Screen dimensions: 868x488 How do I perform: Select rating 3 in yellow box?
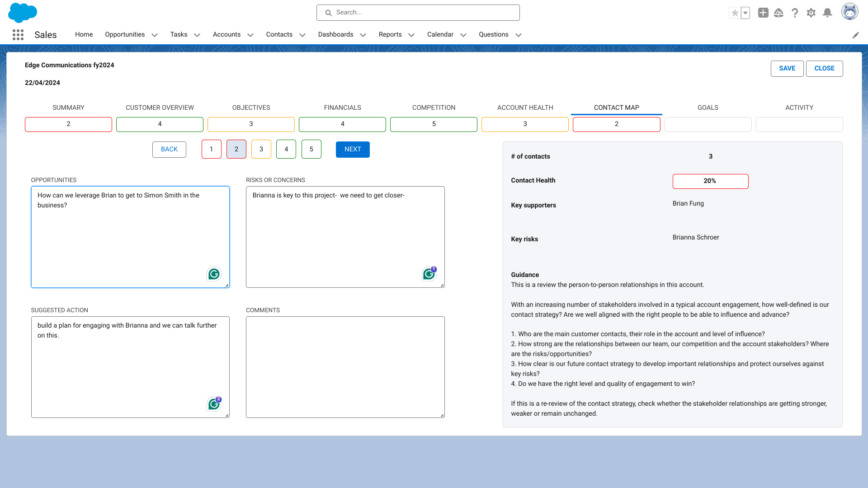pos(261,149)
